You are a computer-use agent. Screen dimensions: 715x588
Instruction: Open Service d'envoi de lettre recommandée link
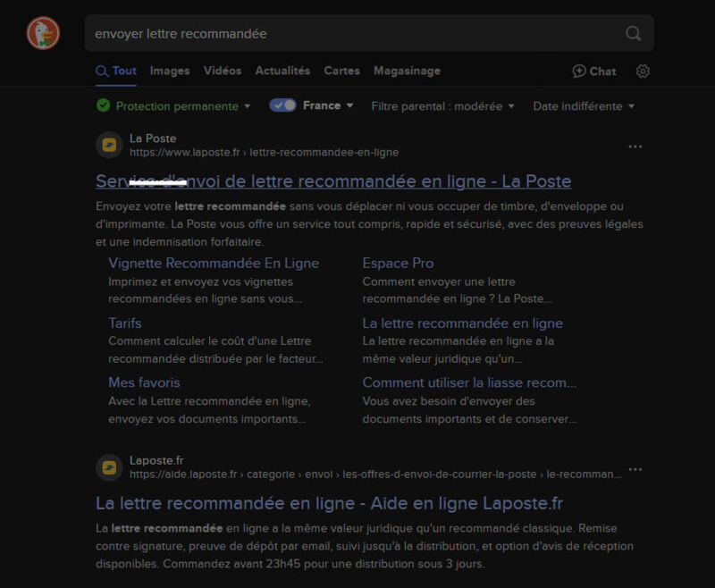coord(333,181)
